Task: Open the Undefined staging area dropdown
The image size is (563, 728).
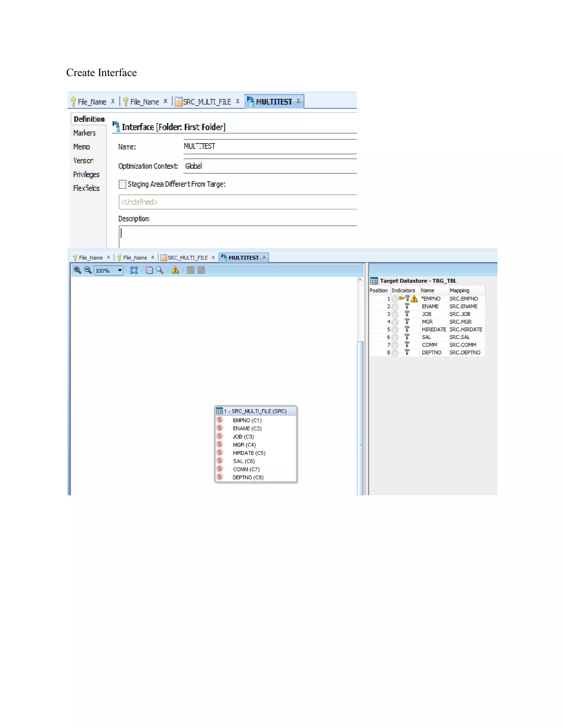Action: 238,202
